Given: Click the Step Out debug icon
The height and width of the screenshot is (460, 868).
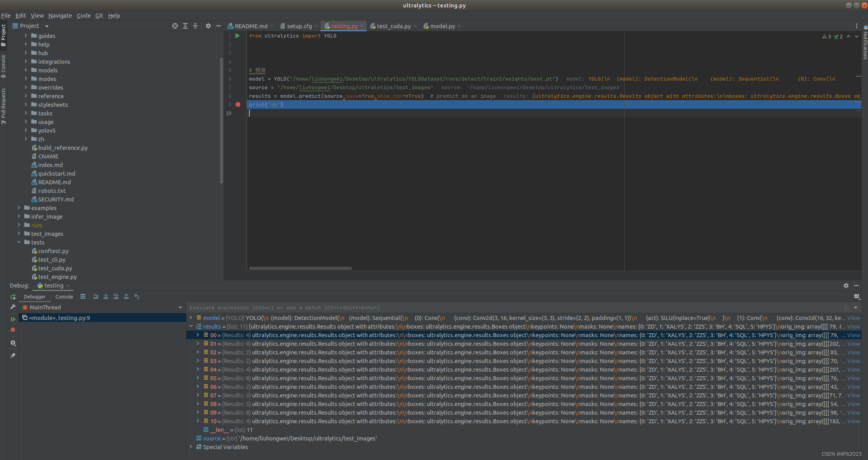Looking at the screenshot, I should (126, 296).
